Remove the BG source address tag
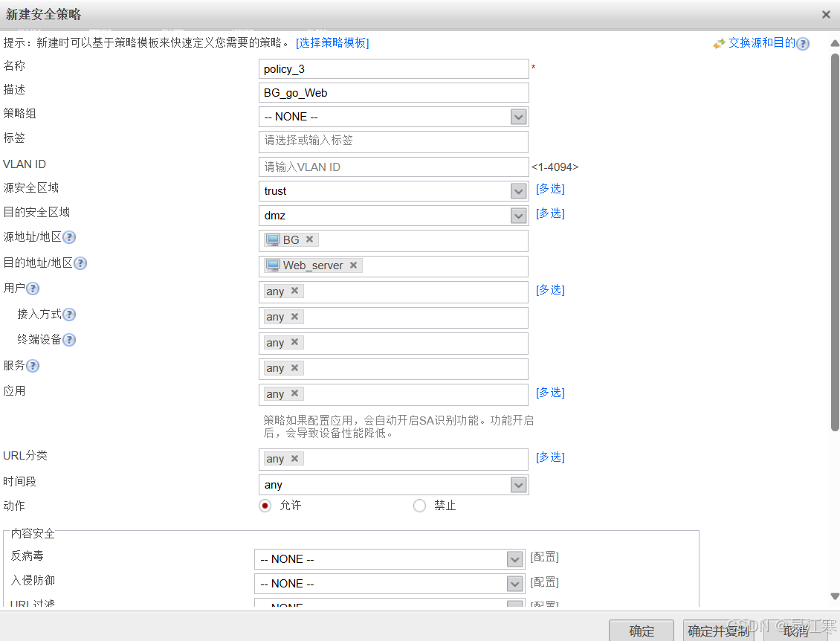 (310, 239)
